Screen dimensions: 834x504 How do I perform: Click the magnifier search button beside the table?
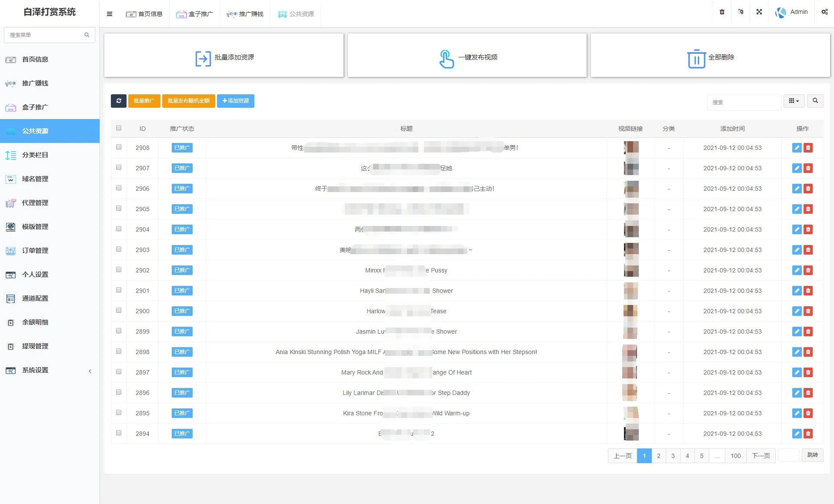[x=815, y=101]
